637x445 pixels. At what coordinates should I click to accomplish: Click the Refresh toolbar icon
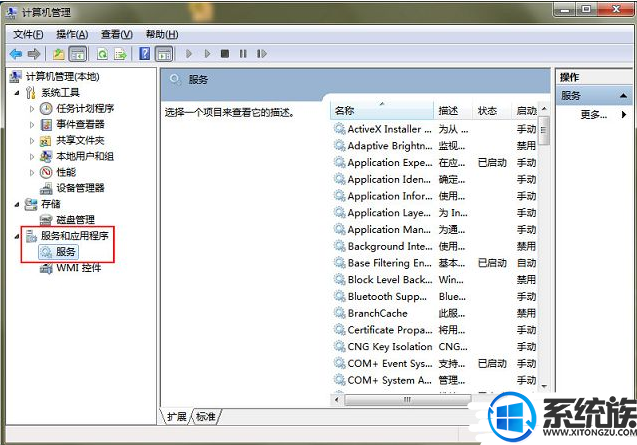102,54
